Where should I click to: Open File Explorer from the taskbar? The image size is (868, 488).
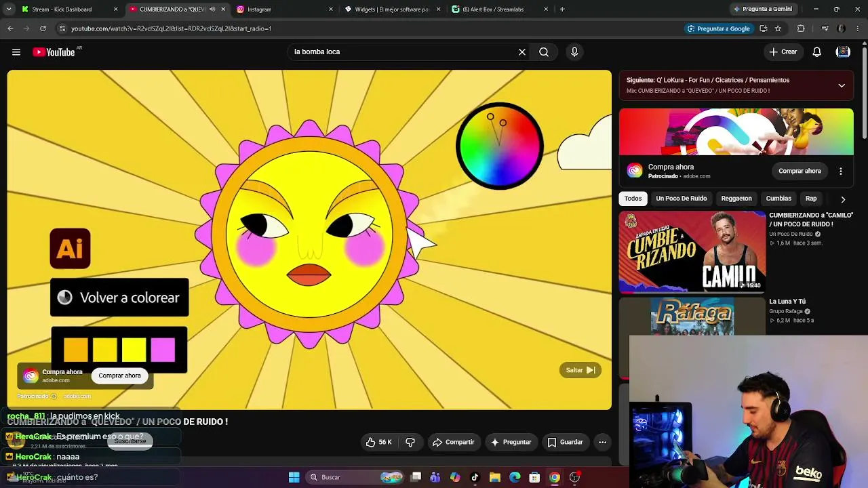(495, 477)
